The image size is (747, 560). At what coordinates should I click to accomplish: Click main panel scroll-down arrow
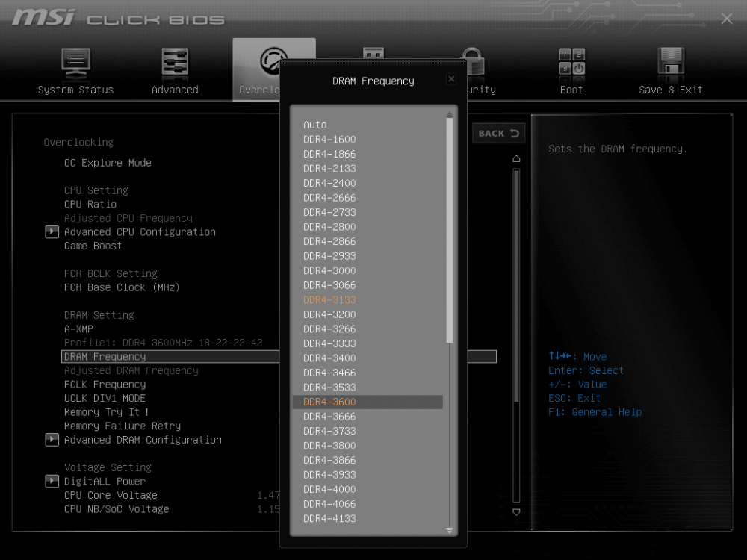click(516, 512)
